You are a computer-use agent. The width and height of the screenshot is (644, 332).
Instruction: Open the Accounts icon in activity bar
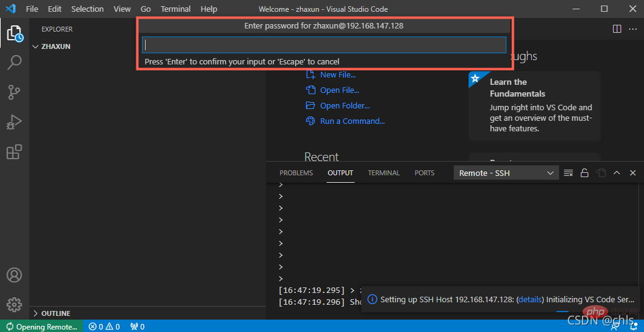[14, 275]
